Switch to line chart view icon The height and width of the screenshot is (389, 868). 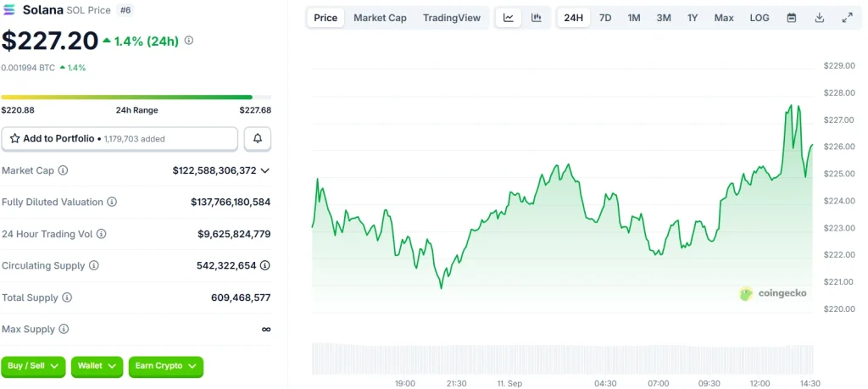509,18
